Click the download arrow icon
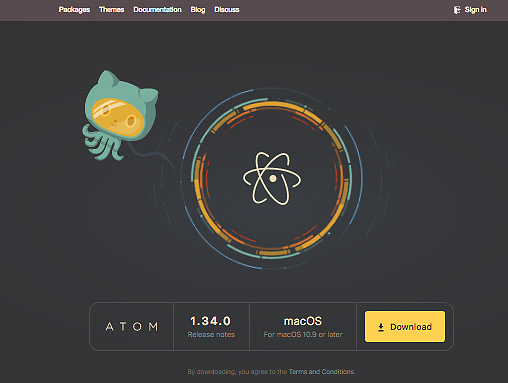508x383 pixels. click(381, 327)
